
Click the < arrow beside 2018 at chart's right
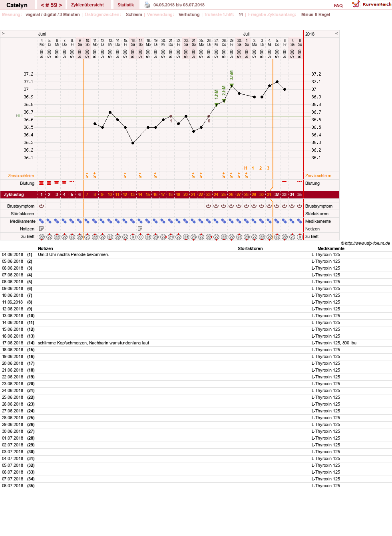[336, 34]
